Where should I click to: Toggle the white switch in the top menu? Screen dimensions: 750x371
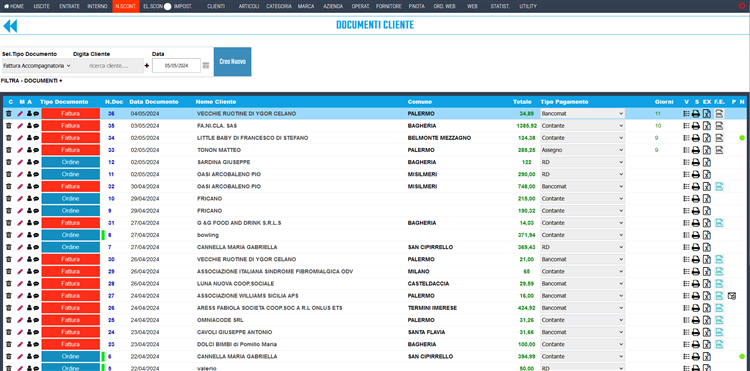tap(167, 6)
